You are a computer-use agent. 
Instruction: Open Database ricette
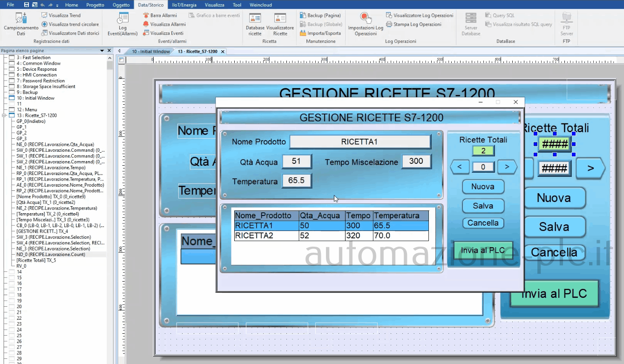[255, 24]
